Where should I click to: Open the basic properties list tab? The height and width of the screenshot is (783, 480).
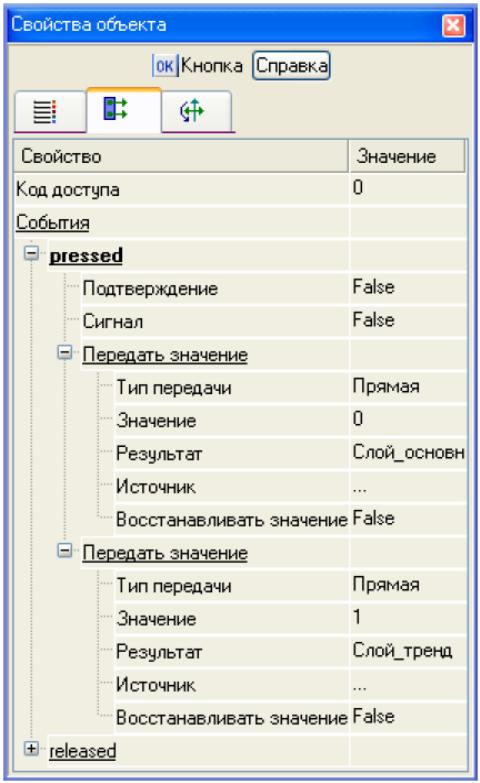50,112
